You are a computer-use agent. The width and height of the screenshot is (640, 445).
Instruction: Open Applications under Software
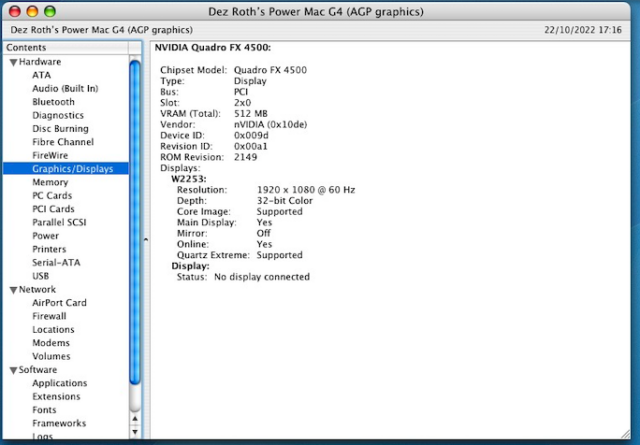[x=60, y=383]
